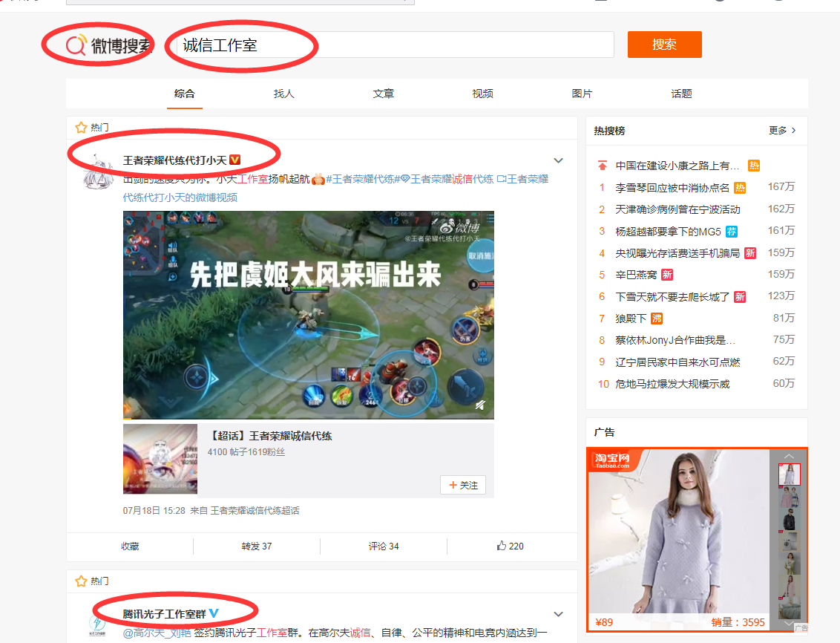Click the star icon above the first post
Viewport: 840px width, 643px height.
tap(81, 128)
